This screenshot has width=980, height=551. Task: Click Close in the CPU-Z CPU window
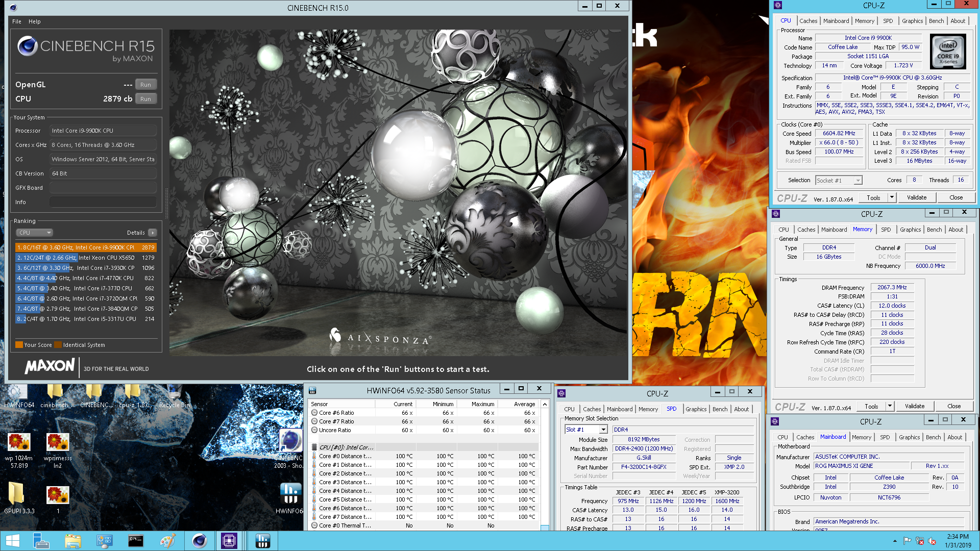956,197
